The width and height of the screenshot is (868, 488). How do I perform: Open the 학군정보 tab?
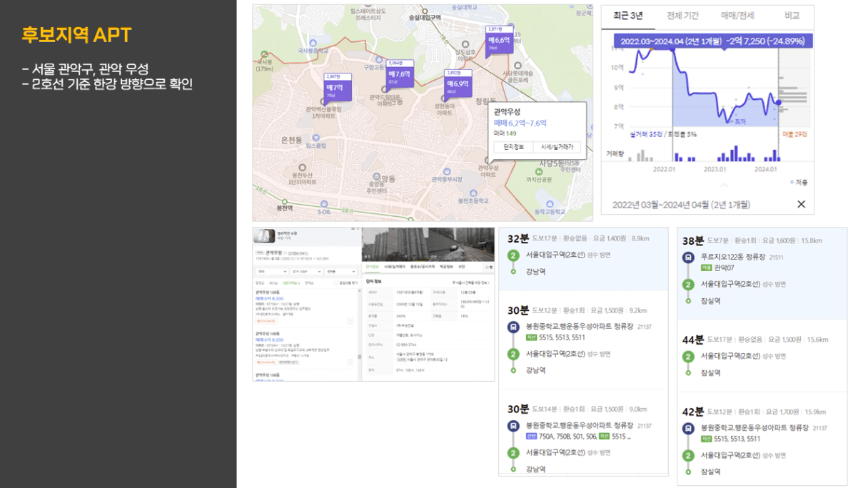tap(447, 267)
